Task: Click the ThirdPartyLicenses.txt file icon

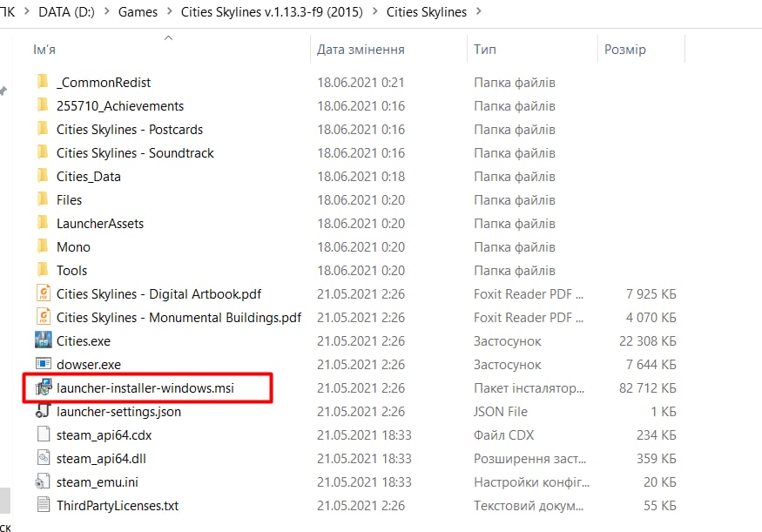Action: pyautogui.click(x=44, y=504)
